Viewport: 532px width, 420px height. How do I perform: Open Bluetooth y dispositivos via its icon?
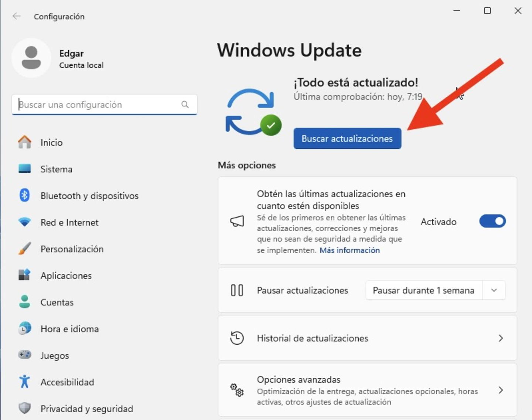[25, 195]
